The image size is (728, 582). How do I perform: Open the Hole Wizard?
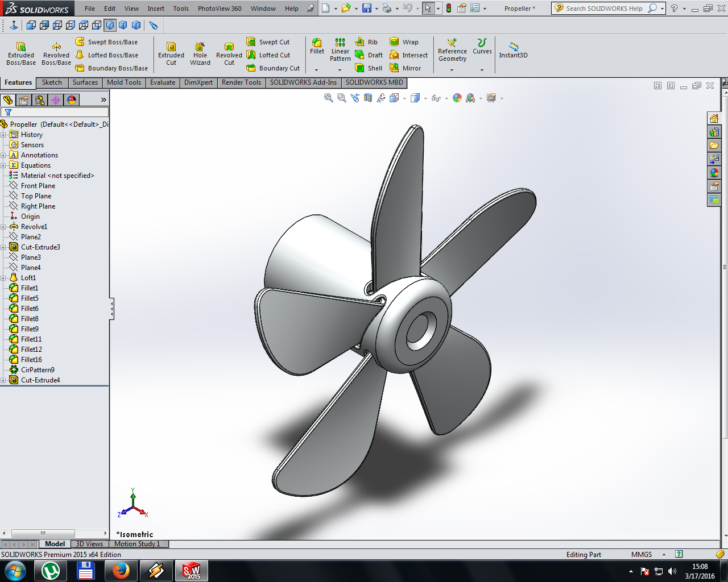200,54
